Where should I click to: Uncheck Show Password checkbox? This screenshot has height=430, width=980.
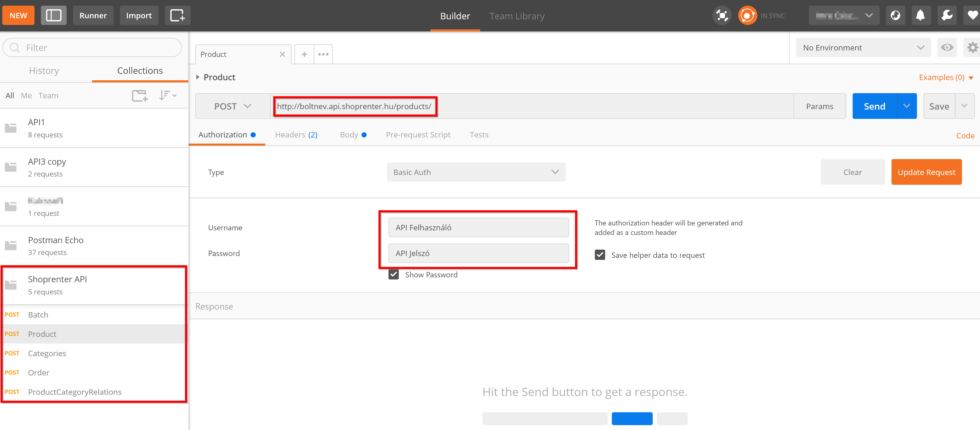(394, 275)
